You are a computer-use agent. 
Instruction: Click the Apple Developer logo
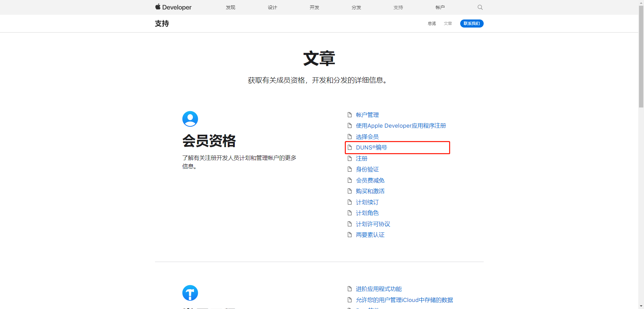click(x=173, y=7)
